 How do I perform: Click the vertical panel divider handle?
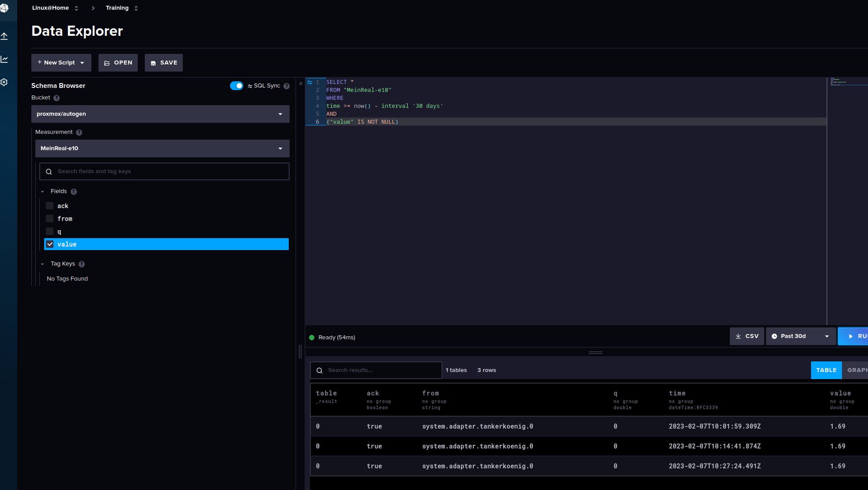tap(300, 352)
